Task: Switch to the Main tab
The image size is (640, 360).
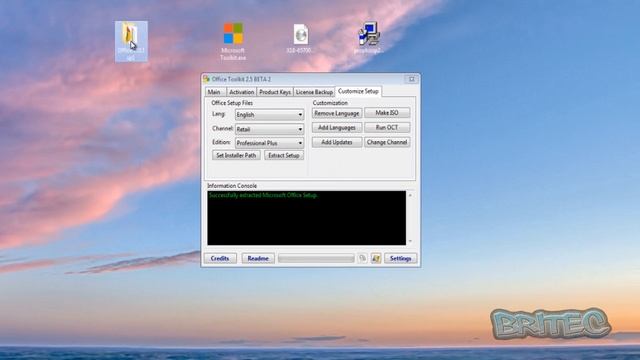Action: (x=215, y=92)
